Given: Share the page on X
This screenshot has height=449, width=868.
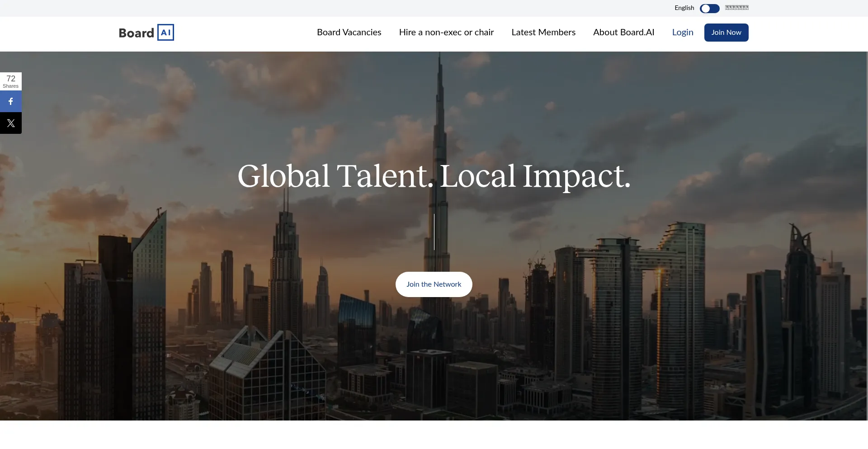Looking at the screenshot, I should click(x=11, y=123).
